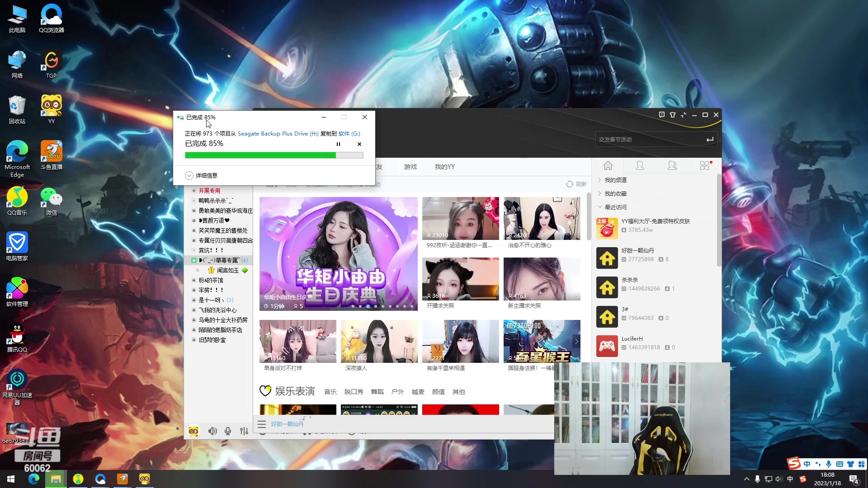Select 鸭鸭杀杀杀 sub-channel

point(216,201)
